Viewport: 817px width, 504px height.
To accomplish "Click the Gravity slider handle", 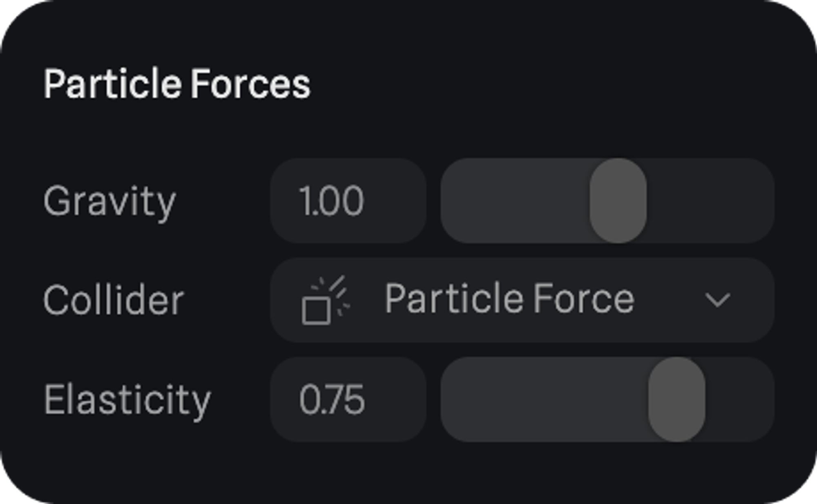I will point(618,201).
